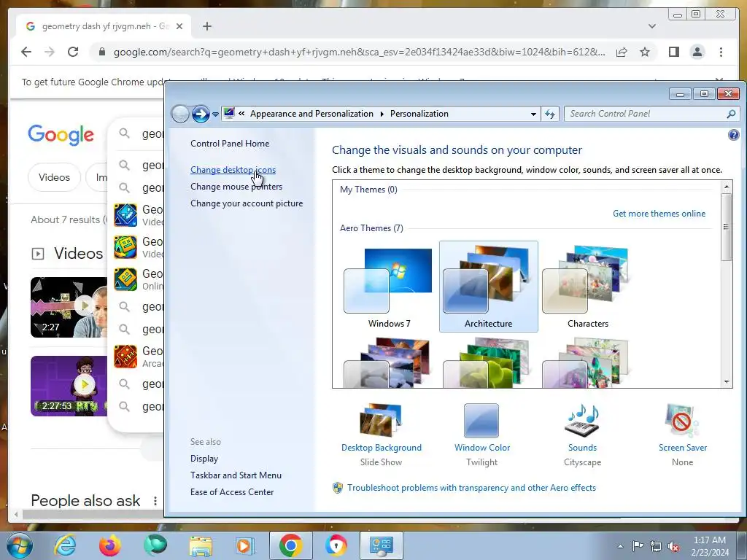Select Videos filter chip on Google
Image resolution: width=747 pixels, height=560 pixels.
(x=54, y=178)
